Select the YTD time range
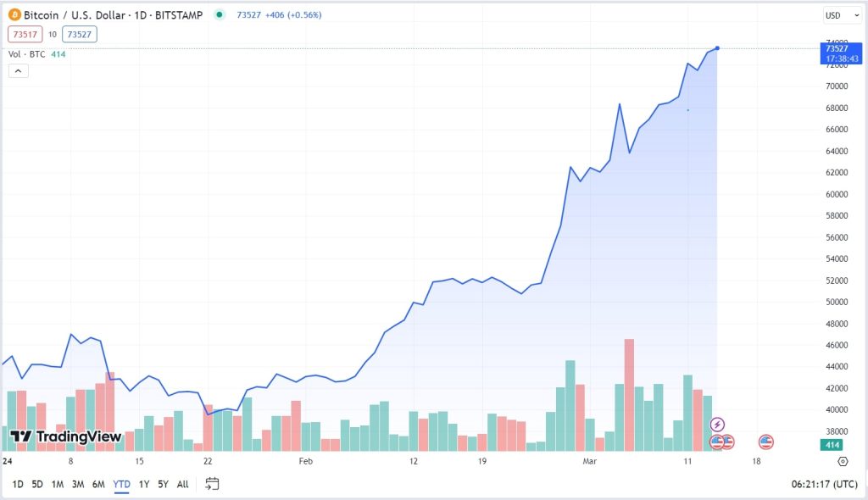The image size is (868, 500). coord(121,484)
